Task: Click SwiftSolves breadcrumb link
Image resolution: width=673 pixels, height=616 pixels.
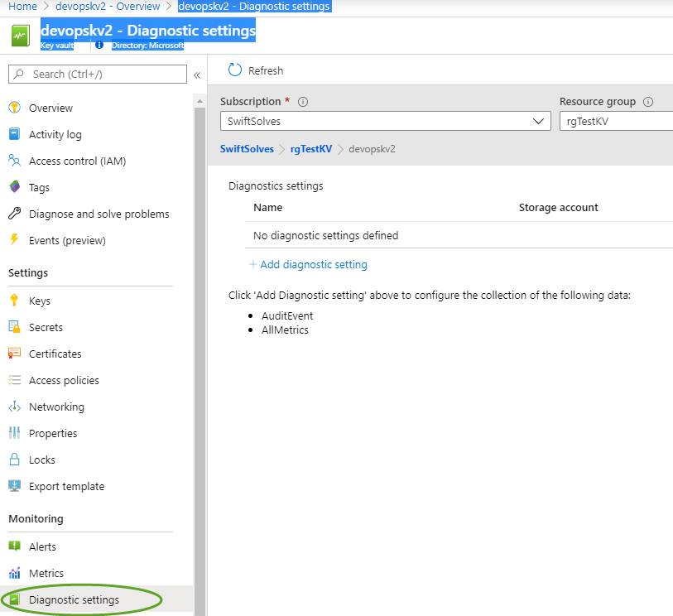Action: point(247,149)
